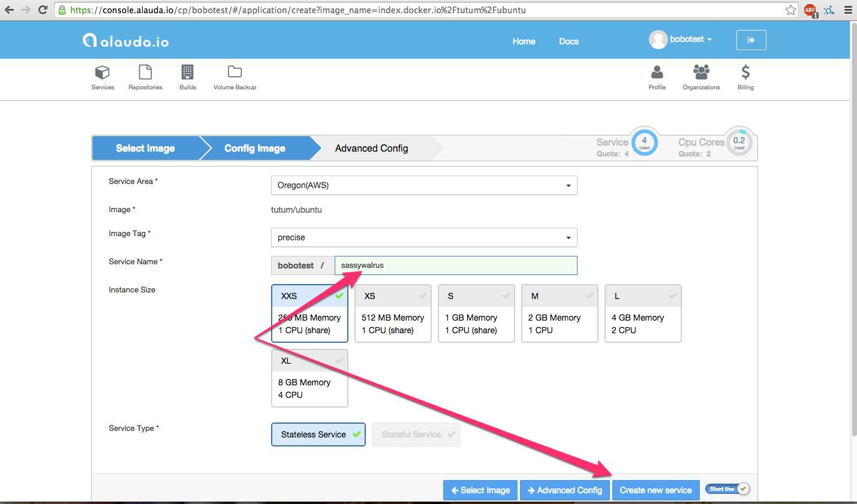Switch to the Config Image step
Image resolution: width=857 pixels, height=504 pixels.
click(x=255, y=148)
